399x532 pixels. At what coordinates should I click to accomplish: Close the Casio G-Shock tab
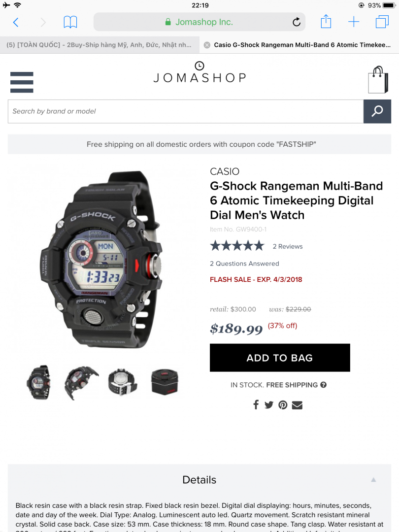tap(207, 45)
